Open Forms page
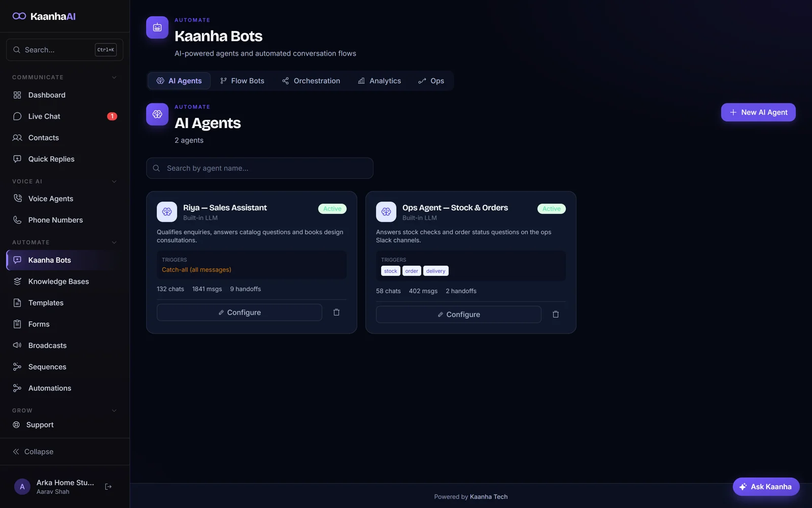Screen dimensions: 812x508 click(65, 324)
